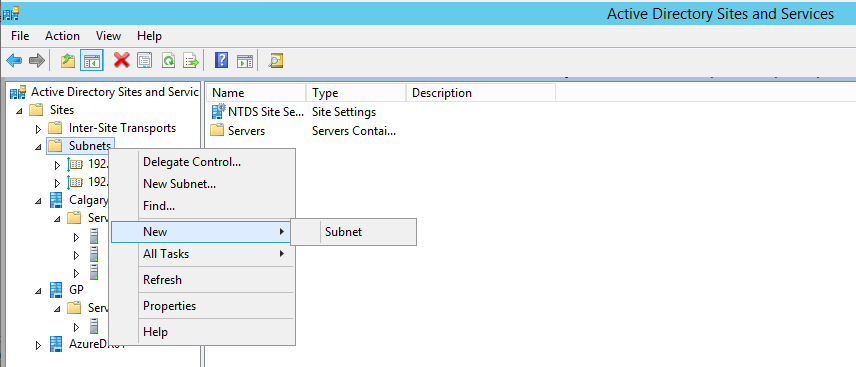
Task: Open Properties from the context menu
Action: pyautogui.click(x=203, y=306)
